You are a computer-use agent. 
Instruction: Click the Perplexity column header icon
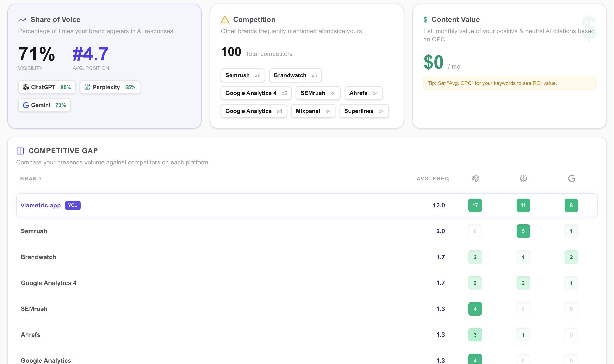click(x=523, y=178)
